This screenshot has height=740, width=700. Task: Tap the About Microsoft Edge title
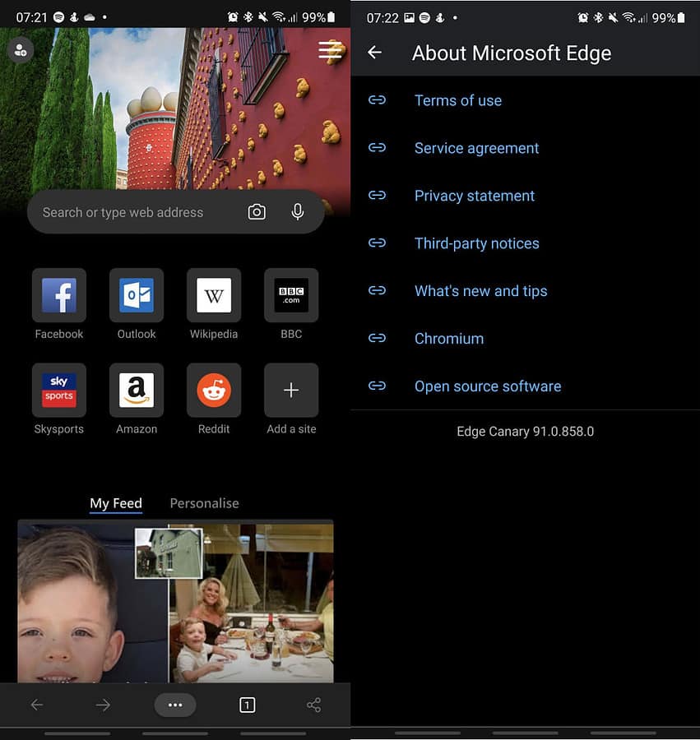(x=512, y=53)
